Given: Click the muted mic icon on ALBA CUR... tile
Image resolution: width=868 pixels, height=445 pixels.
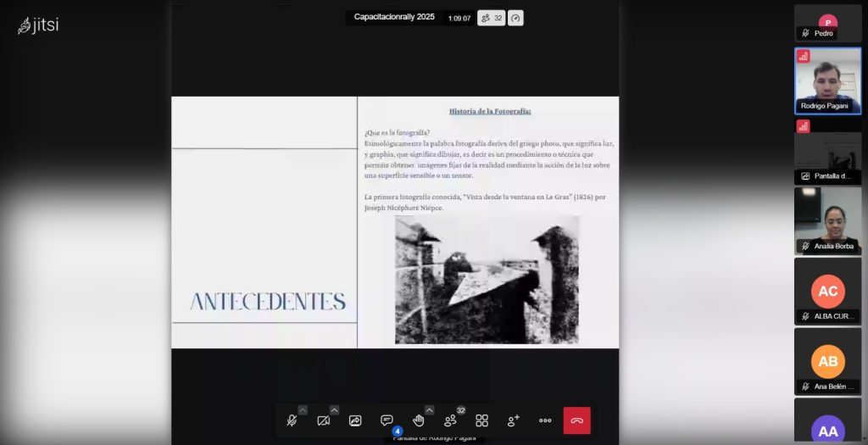Looking at the screenshot, I should [805, 316].
